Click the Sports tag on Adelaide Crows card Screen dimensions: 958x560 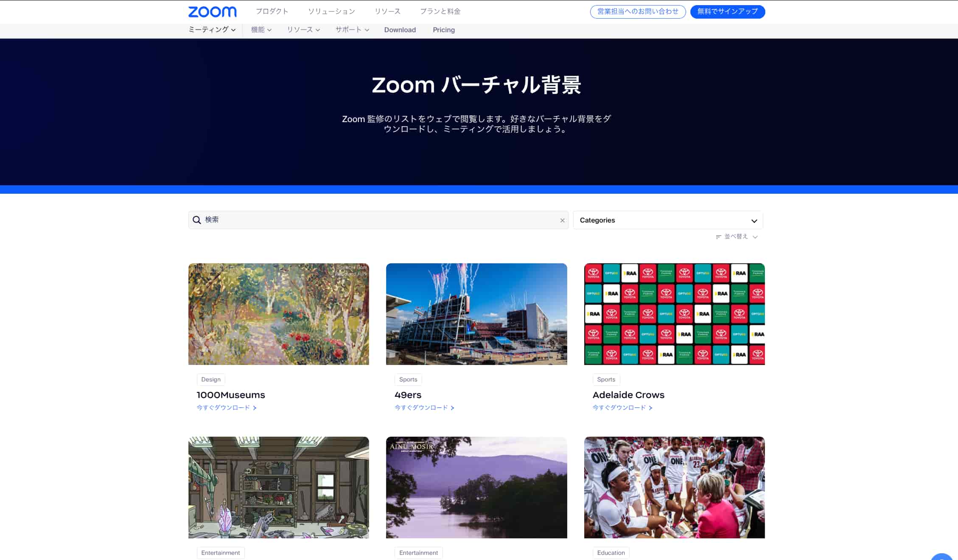(x=606, y=379)
